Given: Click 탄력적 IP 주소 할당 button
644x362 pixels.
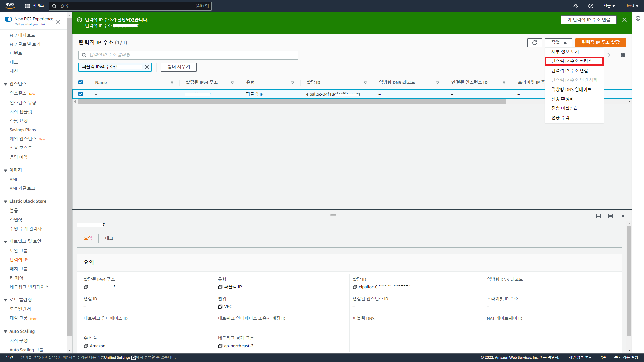Looking at the screenshot, I should coord(600,43).
